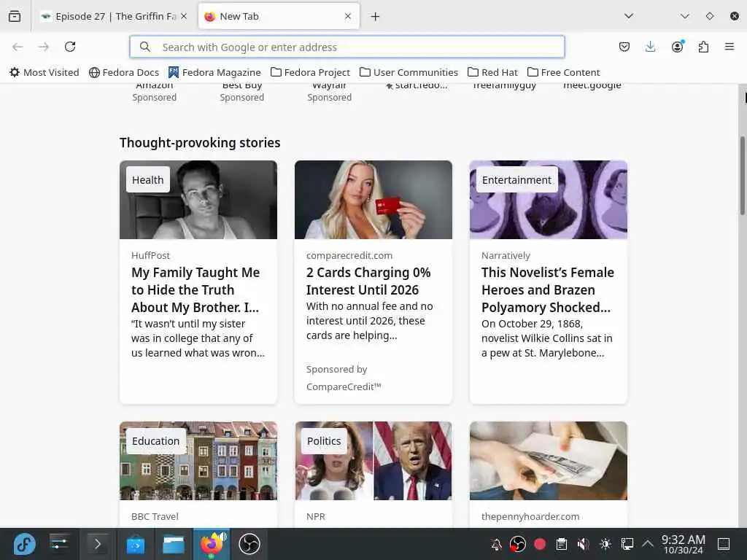
Task: Open Firefox View tab manager icon
Action: [x=15, y=16]
